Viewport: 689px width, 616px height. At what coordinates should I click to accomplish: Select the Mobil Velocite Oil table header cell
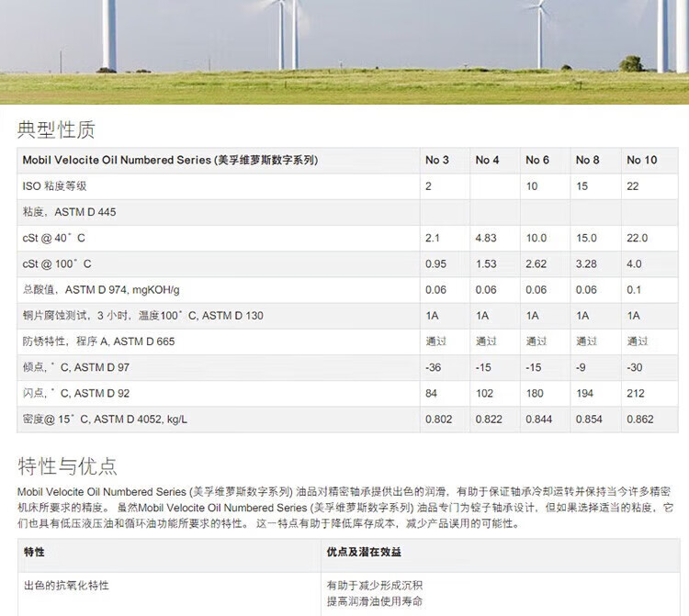click(x=170, y=160)
